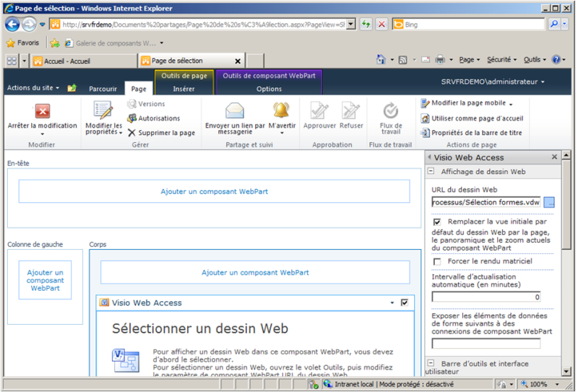Click Supprimer la page
Viewport: 578px width, 392px height.
click(x=161, y=133)
